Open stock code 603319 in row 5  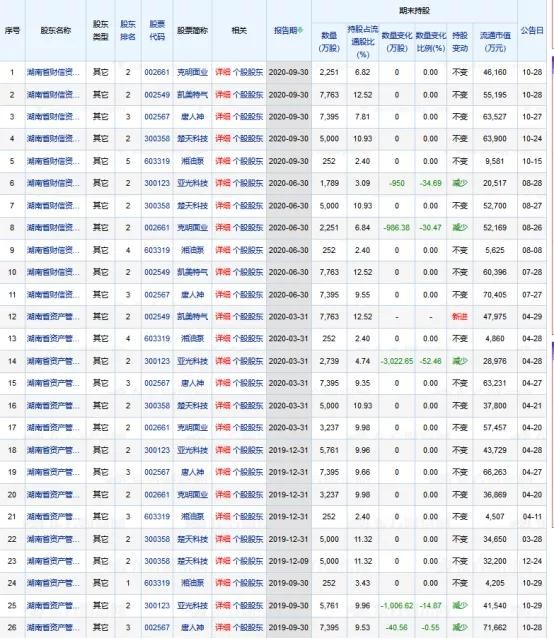click(x=157, y=161)
